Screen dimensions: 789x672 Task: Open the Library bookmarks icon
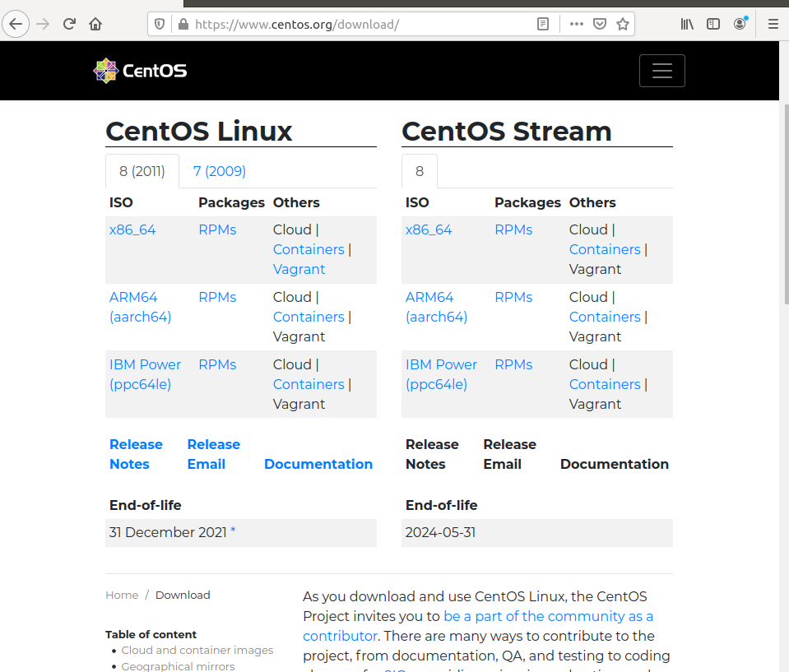click(x=687, y=24)
